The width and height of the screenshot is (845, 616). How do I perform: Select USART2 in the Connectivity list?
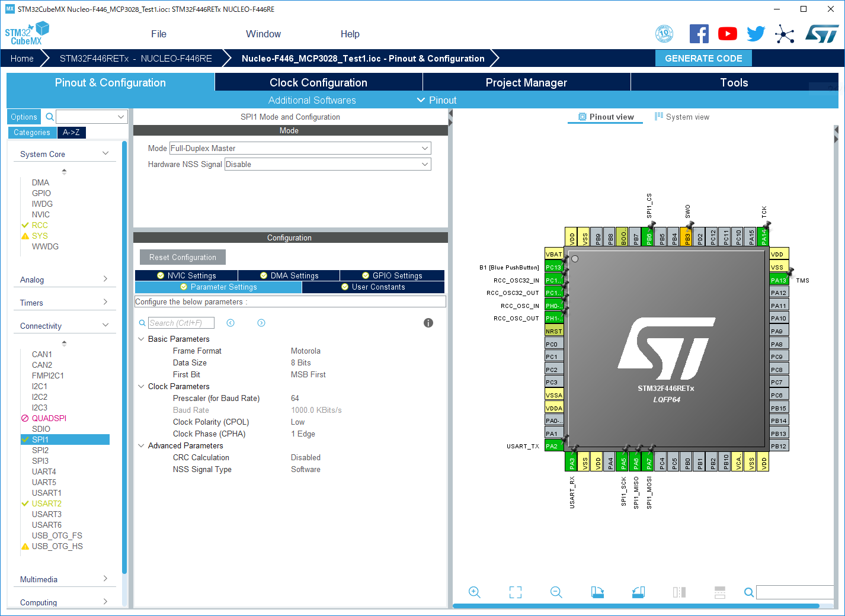(x=47, y=503)
